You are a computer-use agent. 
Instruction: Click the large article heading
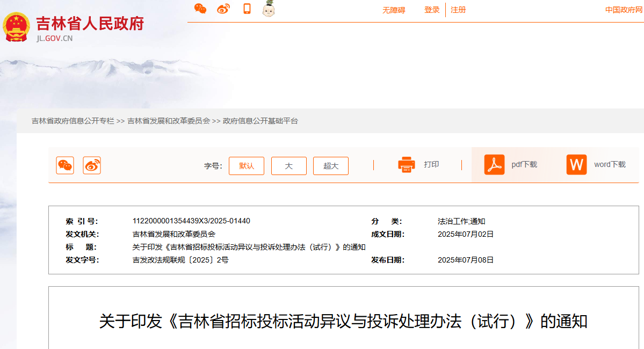pyautogui.click(x=343, y=321)
